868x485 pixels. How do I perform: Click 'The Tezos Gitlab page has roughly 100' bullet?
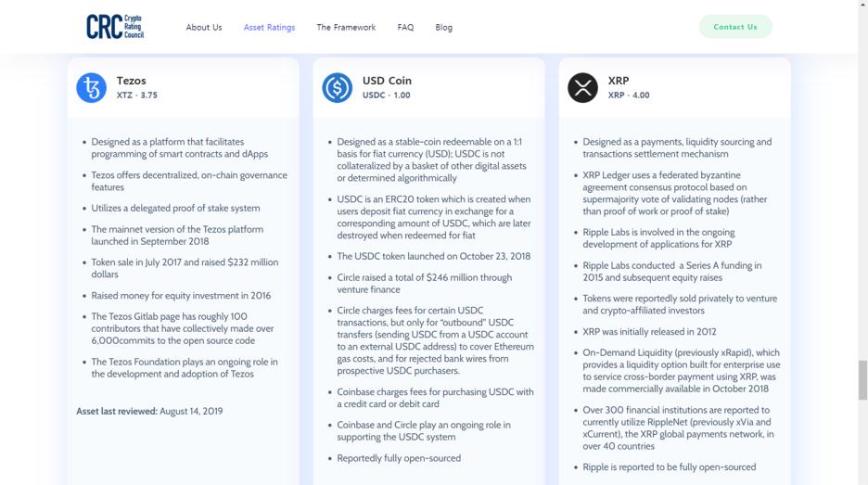click(x=183, y=328)
